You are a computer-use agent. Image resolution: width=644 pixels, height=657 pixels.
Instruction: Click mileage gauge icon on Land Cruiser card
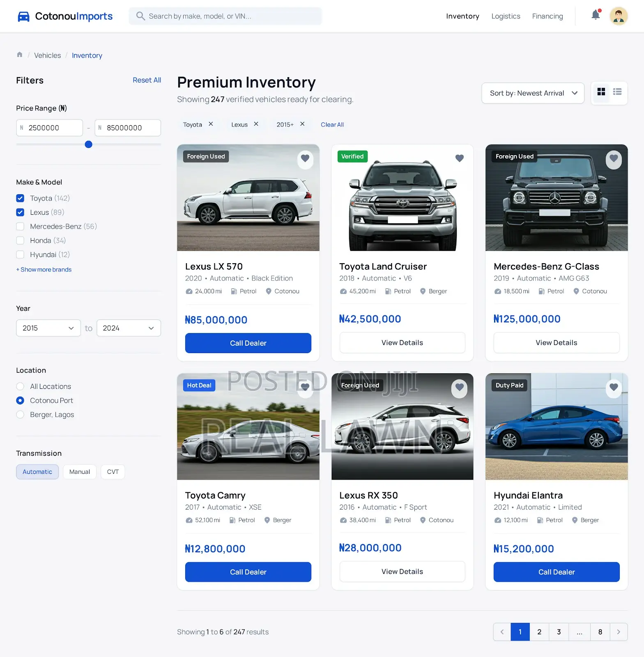(x=343, y=292)
